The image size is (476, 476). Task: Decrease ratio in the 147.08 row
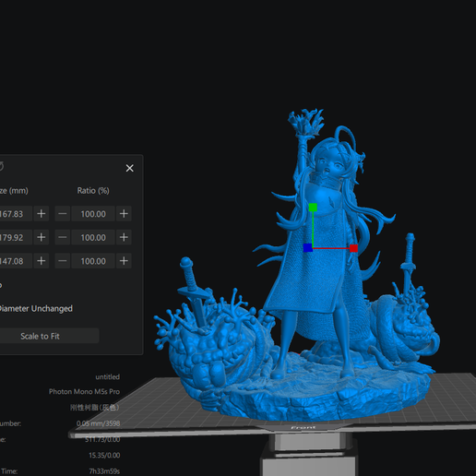pyautogui.click(x=63, y=261)
